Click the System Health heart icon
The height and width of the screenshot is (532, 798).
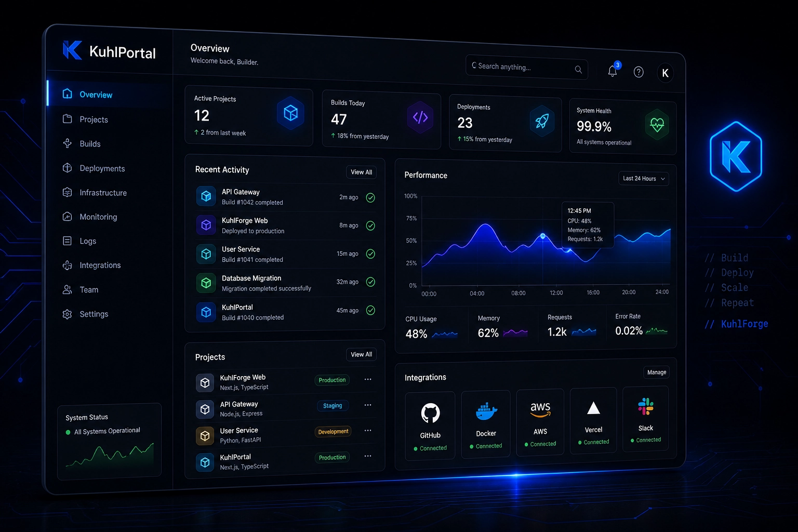(x=657, y=125)
